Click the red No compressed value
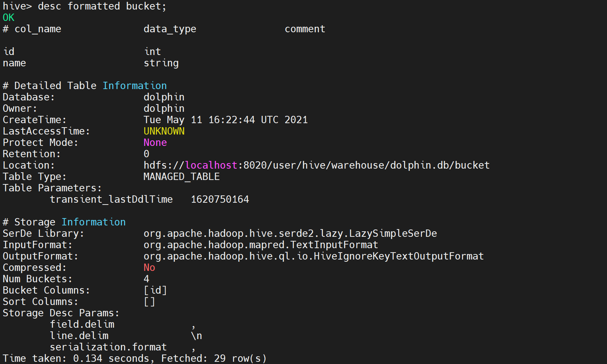 point(149,268)
